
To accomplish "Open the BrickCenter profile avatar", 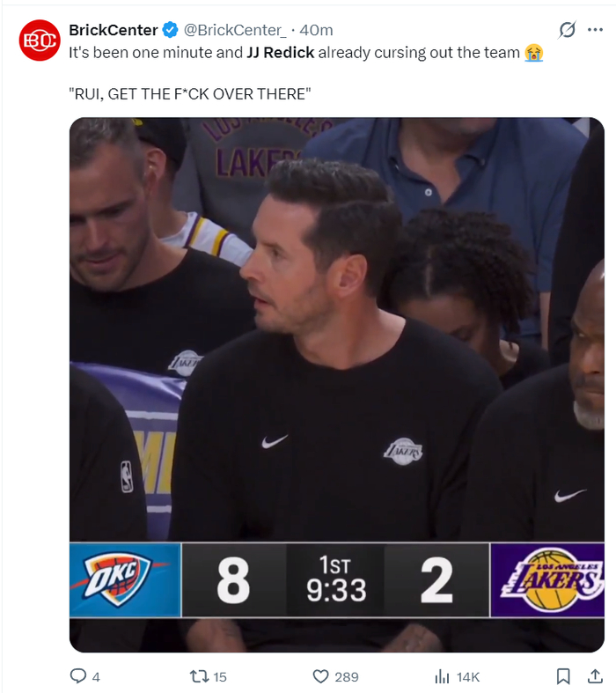I will coord(40,41).
